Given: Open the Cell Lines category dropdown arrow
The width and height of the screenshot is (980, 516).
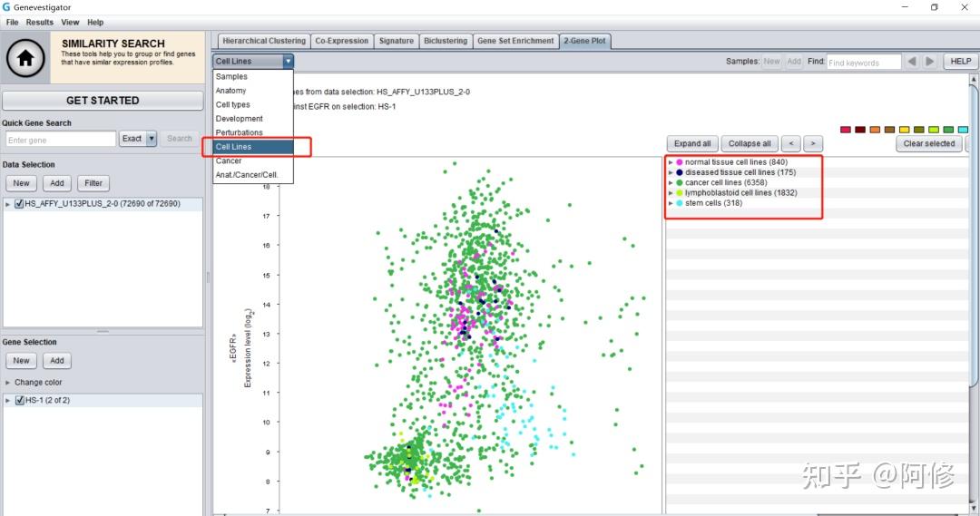Looking at the screenshot, I should click(x=288, y=62).
